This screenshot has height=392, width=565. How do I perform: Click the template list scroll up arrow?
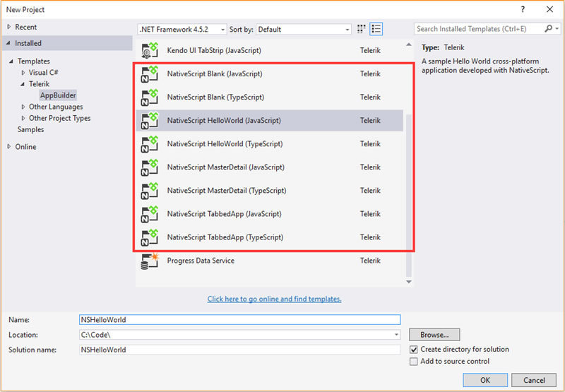pyautogui.click(x=409, y=45)
